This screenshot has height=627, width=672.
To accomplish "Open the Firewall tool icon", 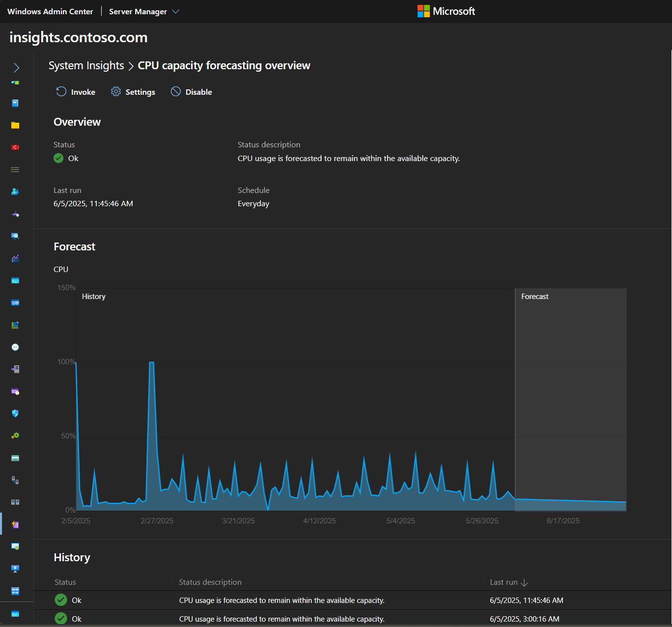I will 15,147.
